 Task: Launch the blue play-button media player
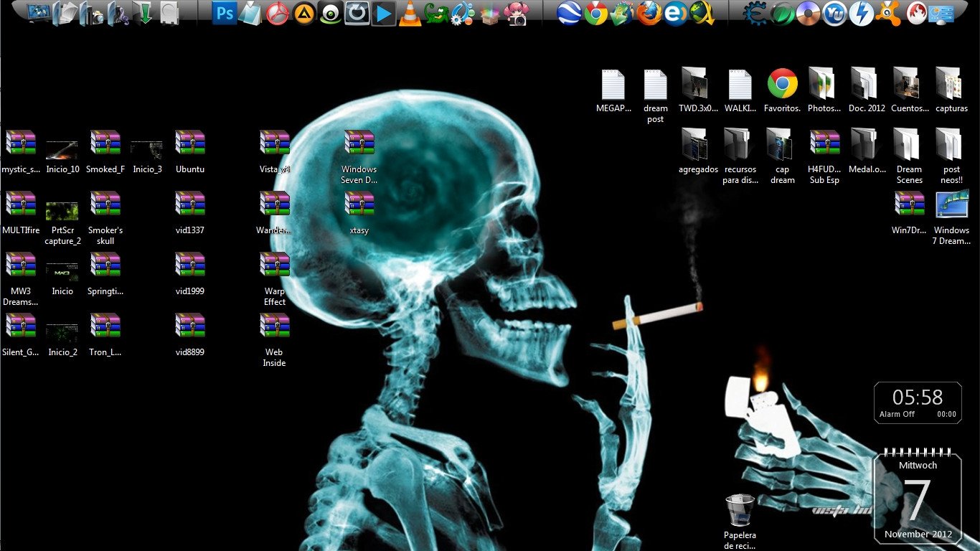click(384, 13)
